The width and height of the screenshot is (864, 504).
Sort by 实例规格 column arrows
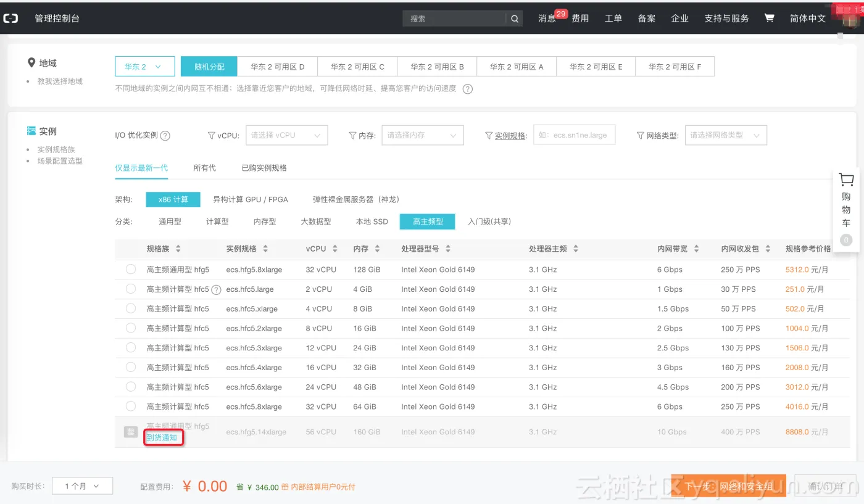click(x=265, y=249)
